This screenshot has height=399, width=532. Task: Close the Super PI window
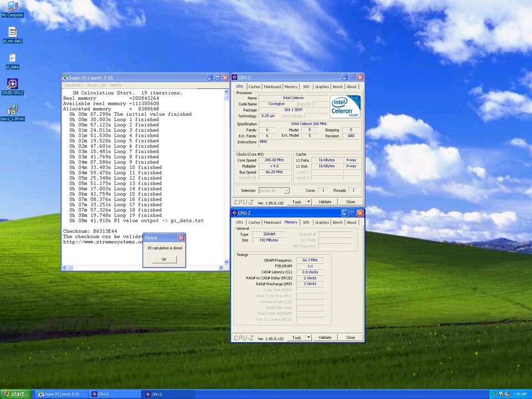point(225,78)
